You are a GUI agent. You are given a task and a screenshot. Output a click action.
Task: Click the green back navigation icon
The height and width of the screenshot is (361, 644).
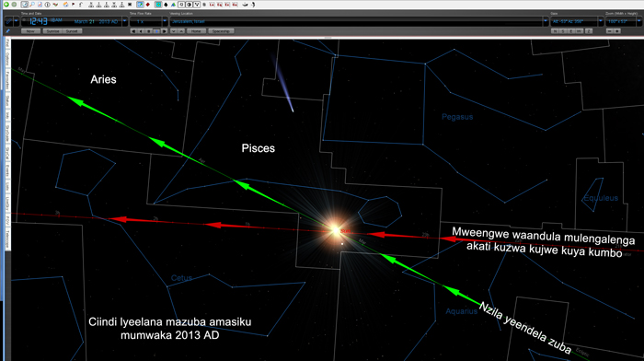point(6,4)
